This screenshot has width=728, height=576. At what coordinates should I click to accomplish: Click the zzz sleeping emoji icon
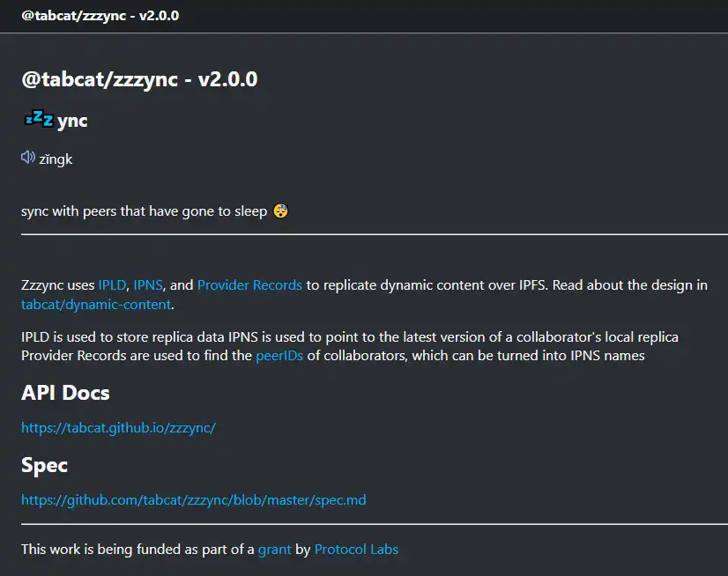click(x=38, y=119)
